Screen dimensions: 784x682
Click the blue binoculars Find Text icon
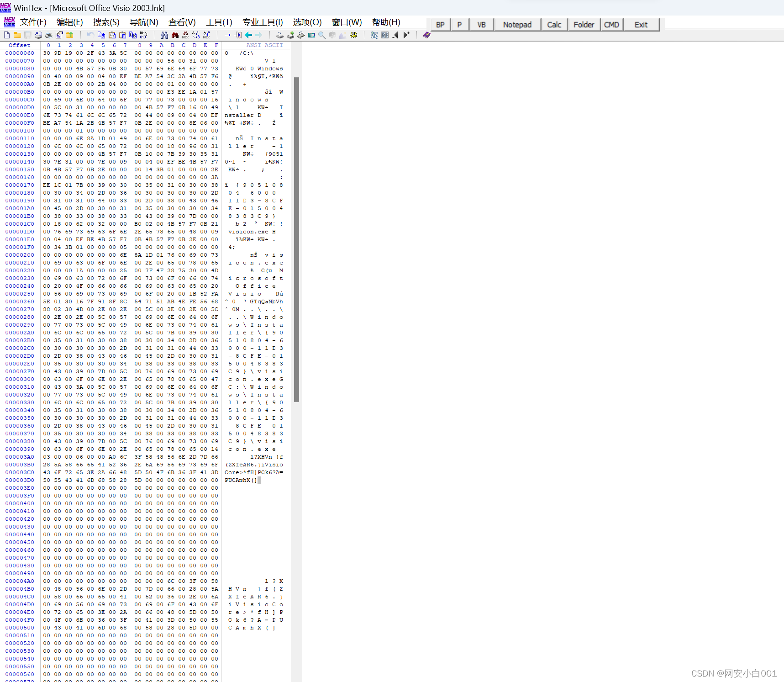(x=164, y=35)
